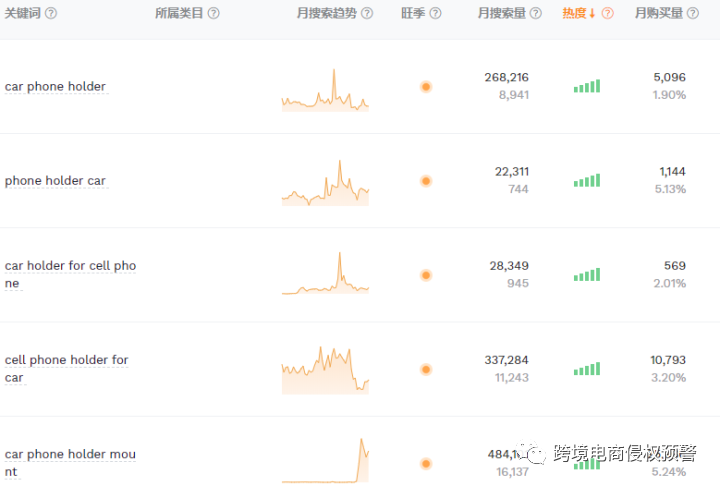
Task: Select purchase rate 5.24%
Action: click(x=669, y=472)
